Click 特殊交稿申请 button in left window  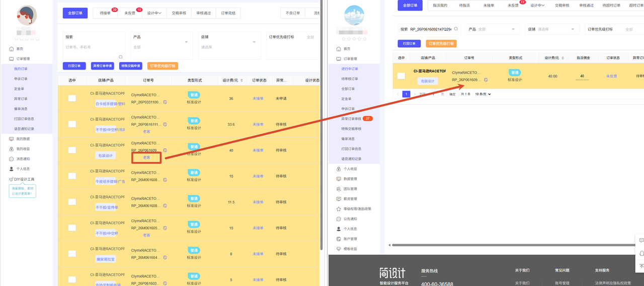tap(130, 66)
